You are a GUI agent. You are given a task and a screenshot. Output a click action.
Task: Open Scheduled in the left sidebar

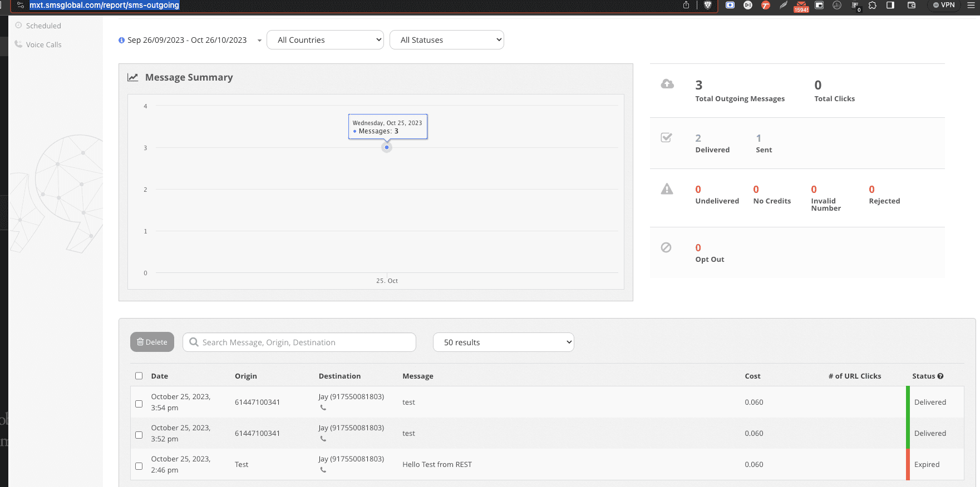(43, 26)
